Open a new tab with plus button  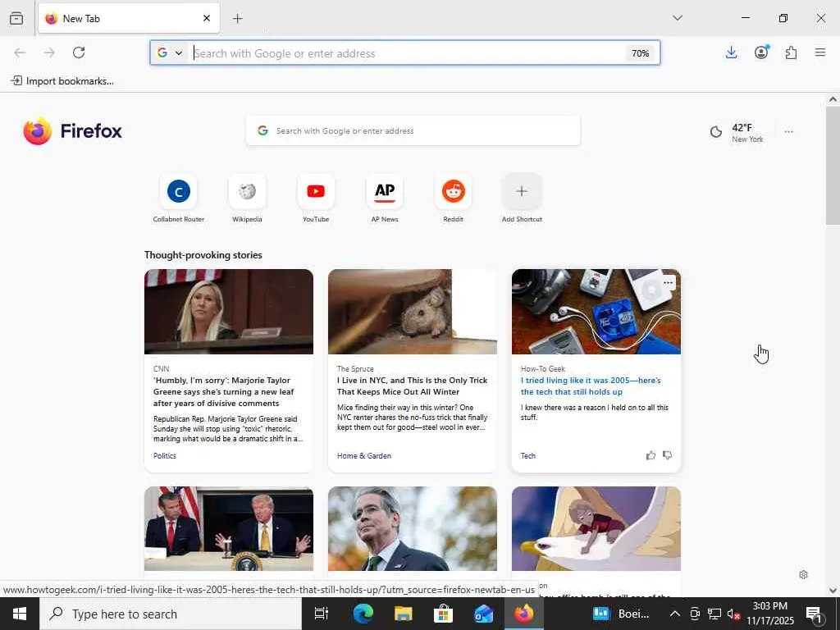click(237, 18)
